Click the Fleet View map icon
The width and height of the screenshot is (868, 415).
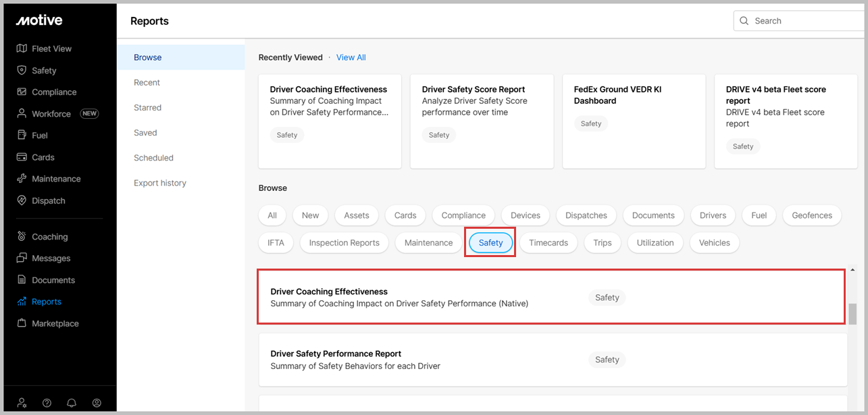tap(22, 49)
